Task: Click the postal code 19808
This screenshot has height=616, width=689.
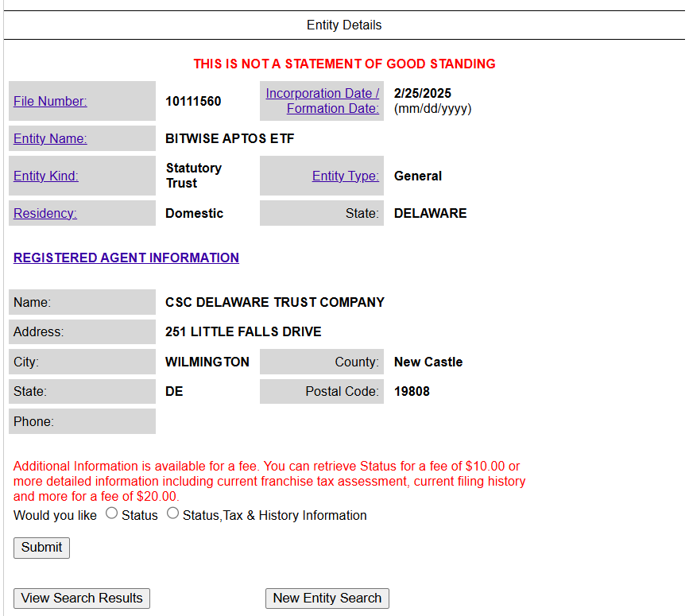Action: 412,391
